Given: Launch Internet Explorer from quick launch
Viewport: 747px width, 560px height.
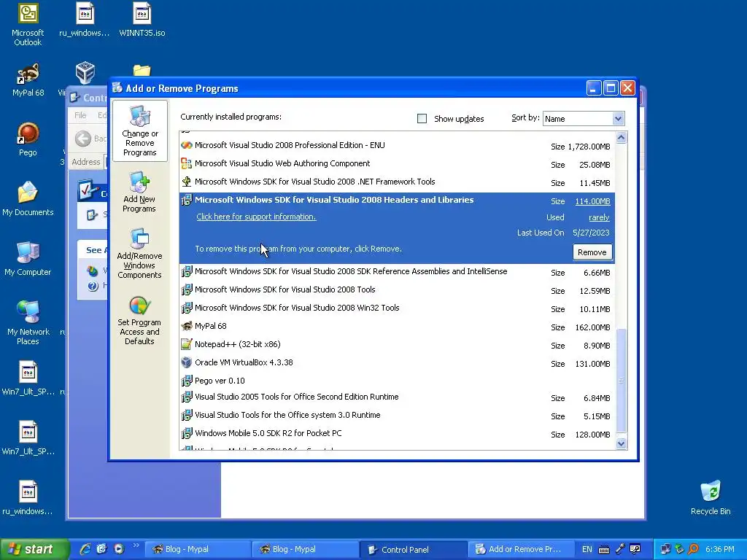Looking at the screenshot, I should tap(85, 549).
